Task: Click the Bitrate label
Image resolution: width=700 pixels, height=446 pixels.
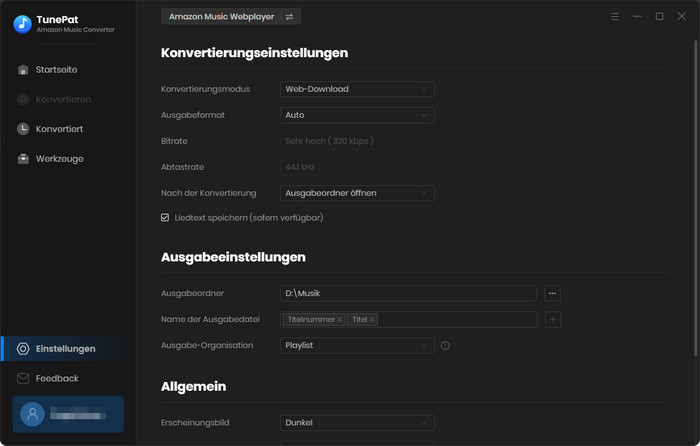Action: click(174, 141)
